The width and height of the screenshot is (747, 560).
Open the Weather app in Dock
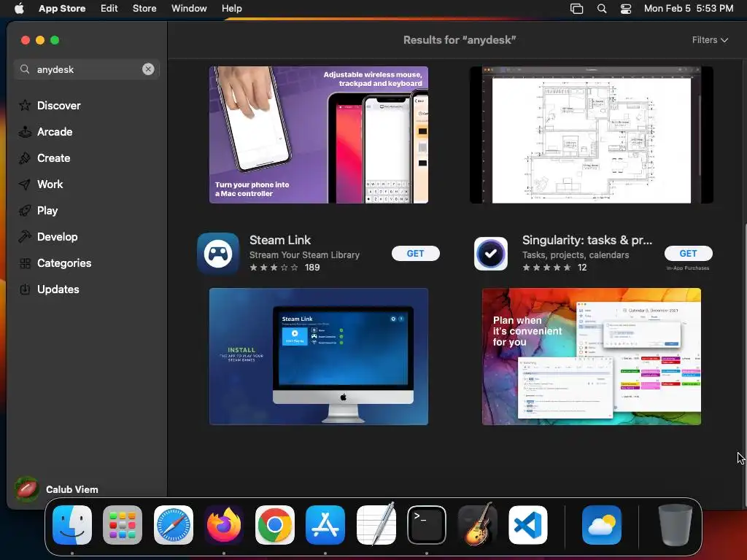coord(602,525)
